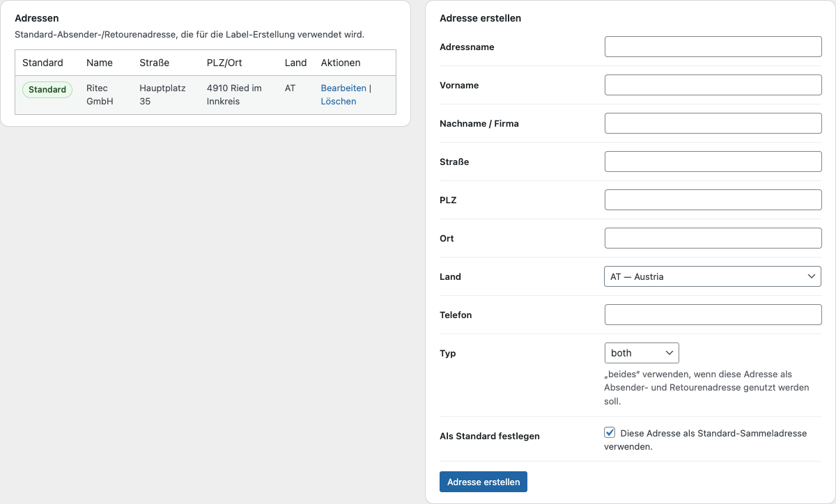Click into the Adressname input field
The image size is (836, 504).
(712, 46)
